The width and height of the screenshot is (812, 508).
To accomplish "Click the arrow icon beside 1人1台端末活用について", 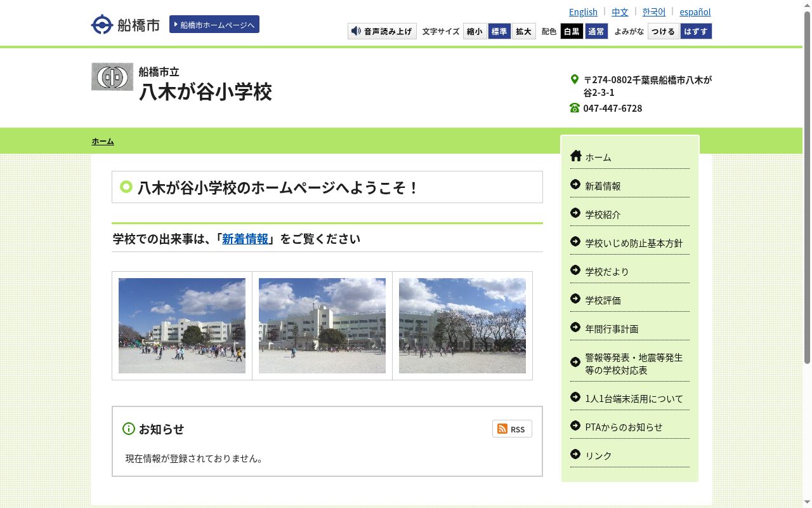I will pyautogui.click(x=575, y=397).
